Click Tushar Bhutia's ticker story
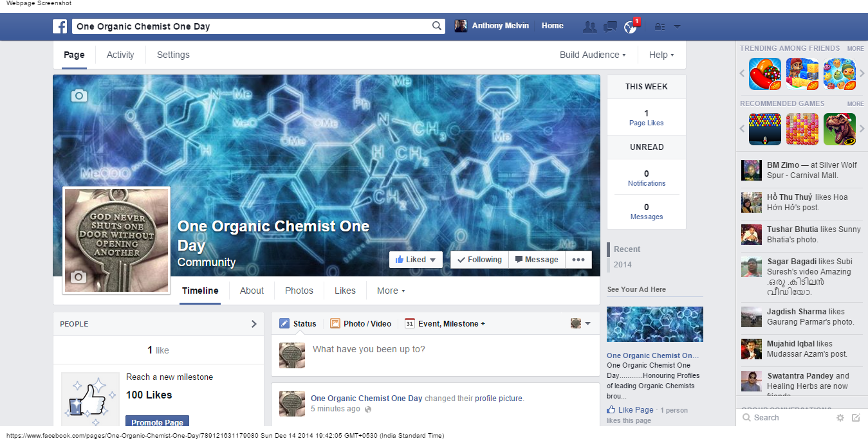Image resolution: width=868 pixels, height=439 pixels. [801, 234]
